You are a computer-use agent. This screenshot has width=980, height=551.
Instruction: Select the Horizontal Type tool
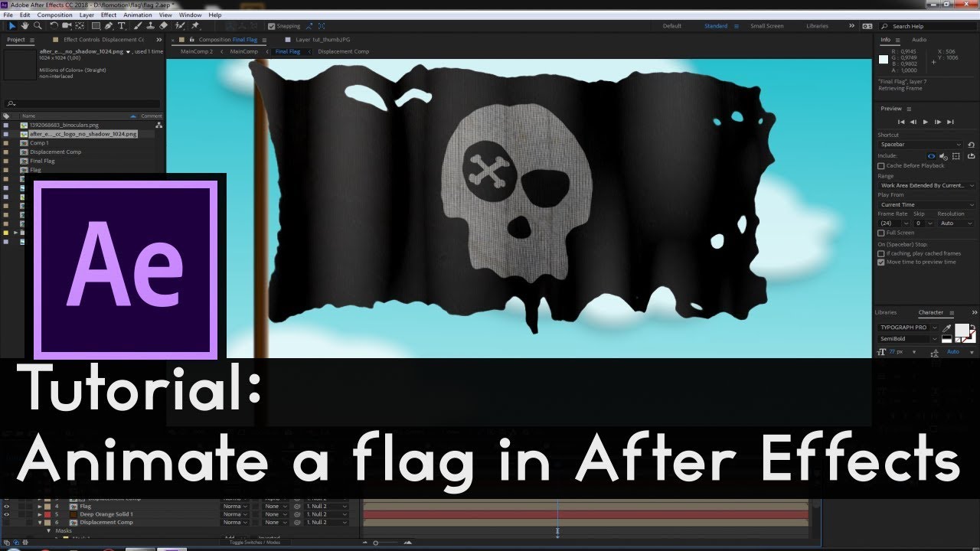tap(121, 25)
